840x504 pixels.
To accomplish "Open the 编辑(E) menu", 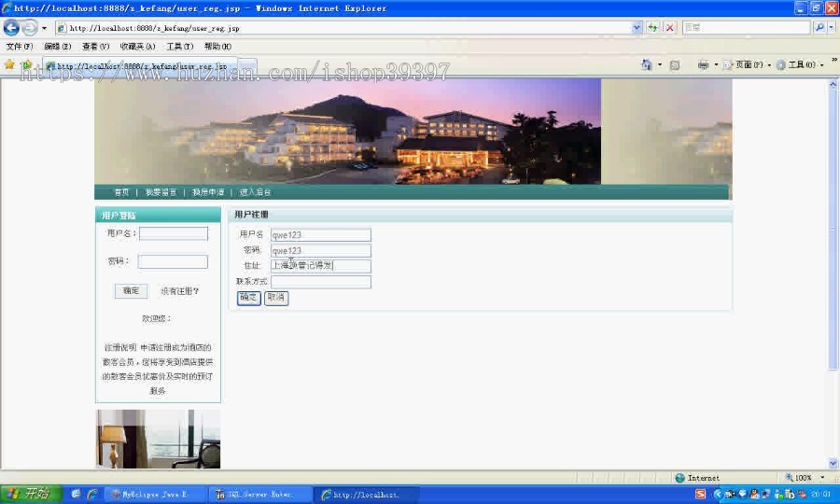I will 57,47.
